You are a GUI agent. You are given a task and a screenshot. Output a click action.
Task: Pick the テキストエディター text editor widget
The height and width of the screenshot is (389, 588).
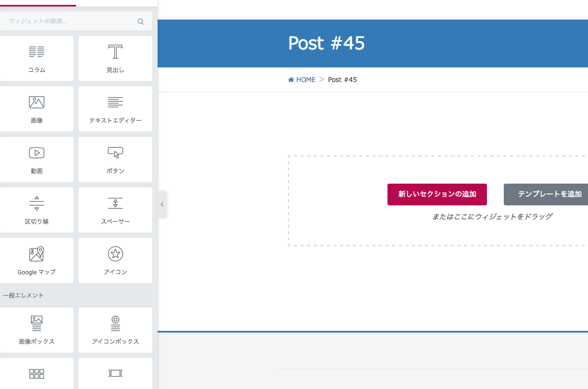[116, 109]
